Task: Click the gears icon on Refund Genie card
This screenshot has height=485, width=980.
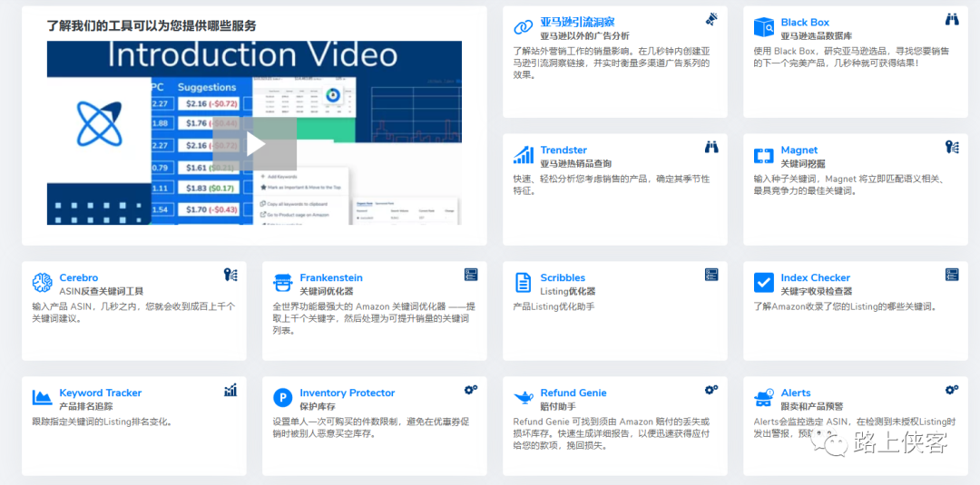Action: pos(711,390)
